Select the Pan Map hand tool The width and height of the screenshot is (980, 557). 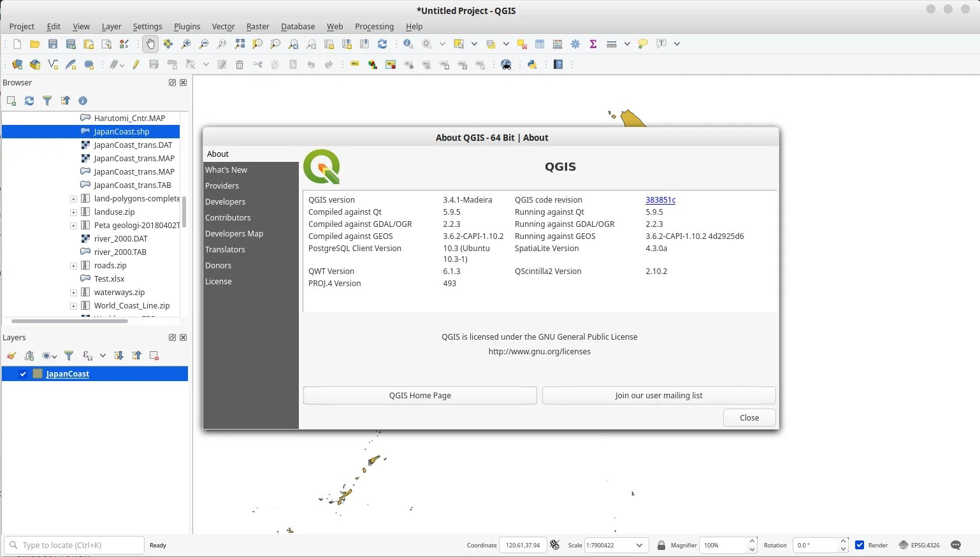point(150,44)
